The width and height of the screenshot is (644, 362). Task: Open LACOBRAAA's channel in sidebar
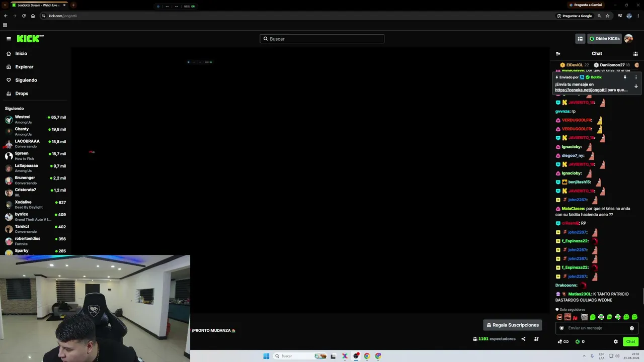click(35, 143)
